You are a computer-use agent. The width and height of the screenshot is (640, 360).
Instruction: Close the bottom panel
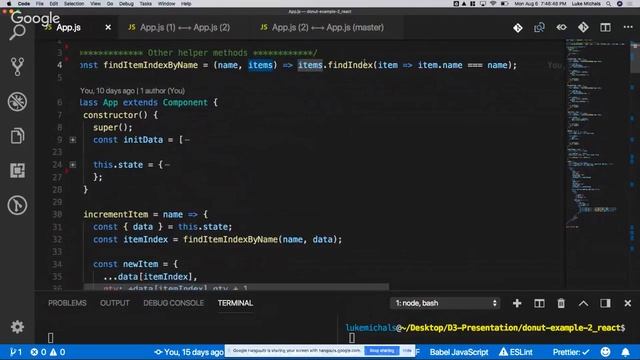(x=628, y=303)
